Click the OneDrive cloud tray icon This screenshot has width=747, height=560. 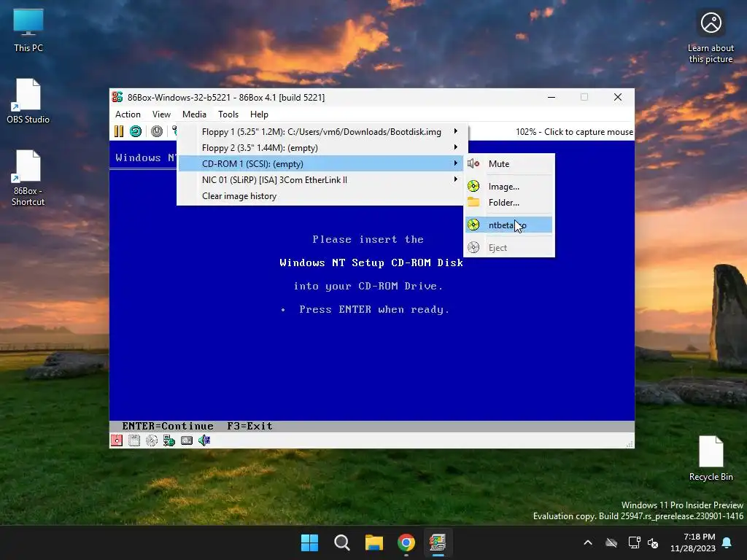(x=611, y=542)
